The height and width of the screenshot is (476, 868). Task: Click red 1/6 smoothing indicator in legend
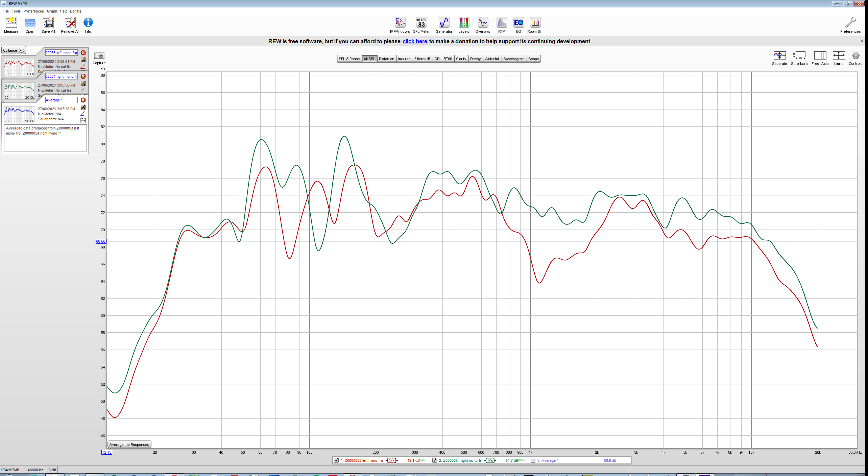(392, 460)
